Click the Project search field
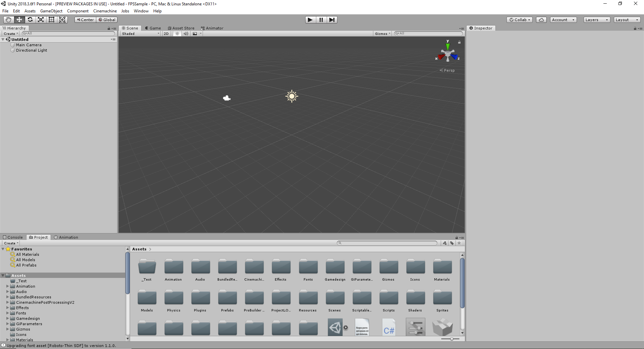644x349 pixels. coord(387,243)
